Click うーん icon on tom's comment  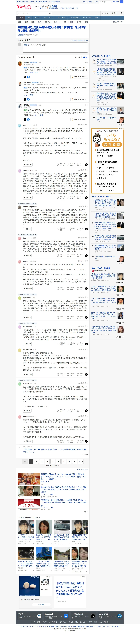click(78, 165)
